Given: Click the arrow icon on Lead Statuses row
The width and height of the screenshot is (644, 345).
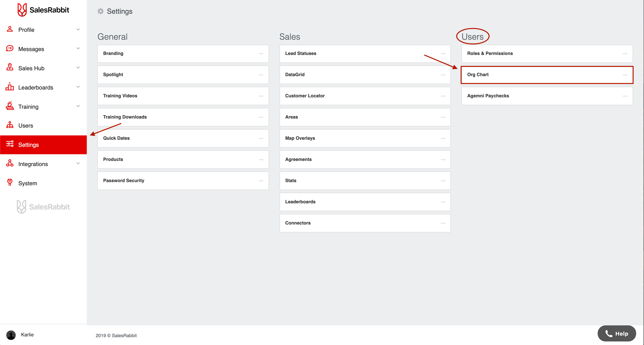Looking at the screenshot, I should tap(443, 54).
